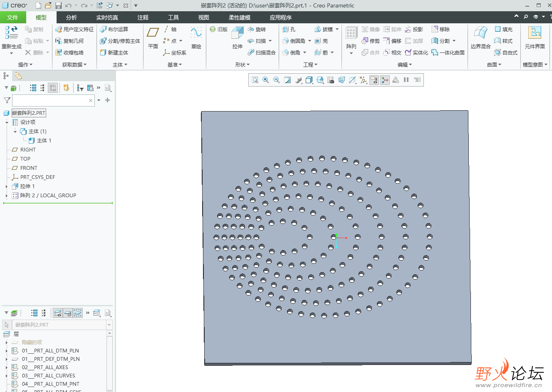Viewport: 552px width, 392px height.
Task: Switch to the 视图 tab
Action: [x=204, y=17]
